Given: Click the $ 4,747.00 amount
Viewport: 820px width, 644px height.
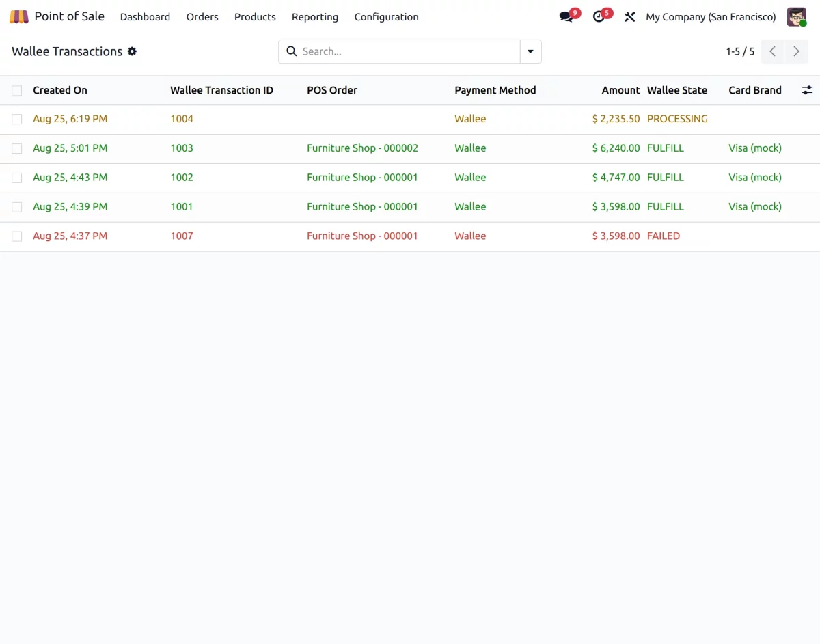Looking at the screenshot, I should point(616,178).
